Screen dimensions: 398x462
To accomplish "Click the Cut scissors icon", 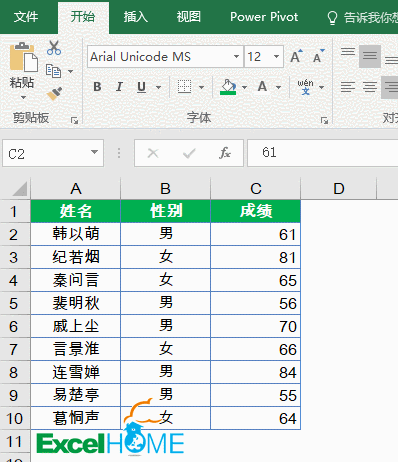I will point(54,48).
